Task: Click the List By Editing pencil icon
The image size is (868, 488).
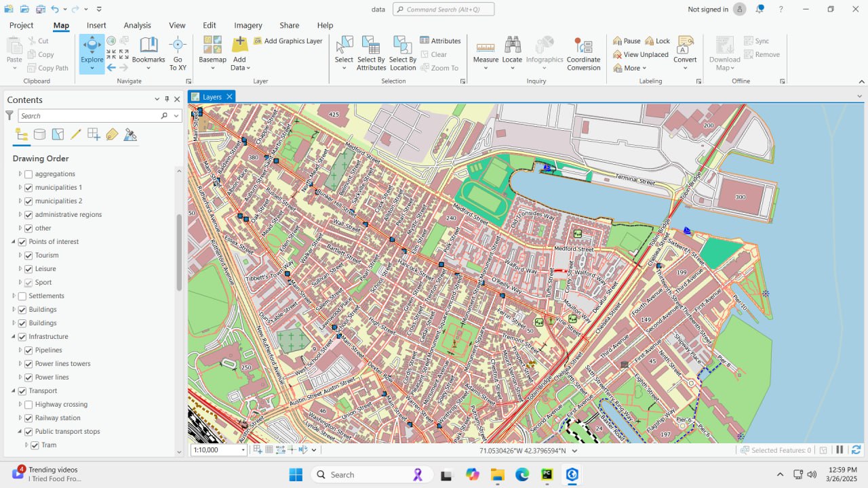Action: click(75, 134)
